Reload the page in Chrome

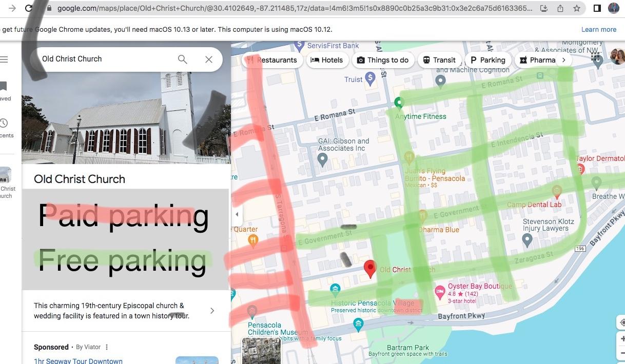pyautogui.click(x=29, y=8)
